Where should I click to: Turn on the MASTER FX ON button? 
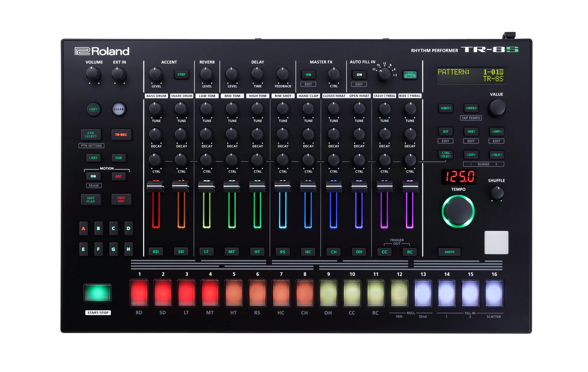click(x=308, y=75)
